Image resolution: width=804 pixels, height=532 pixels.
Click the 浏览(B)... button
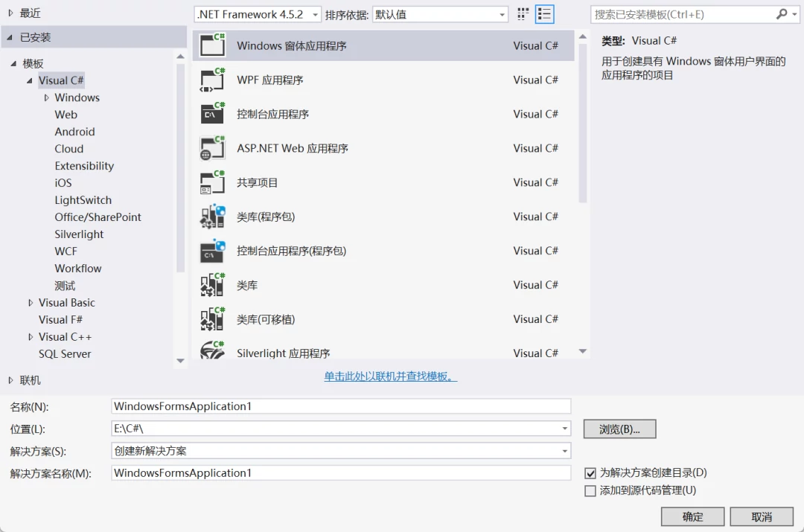(x=619, y=429)
